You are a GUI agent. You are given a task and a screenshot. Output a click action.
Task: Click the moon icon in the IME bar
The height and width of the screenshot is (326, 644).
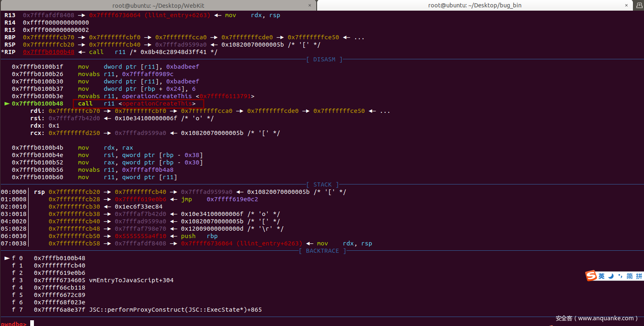click(611, 277)
